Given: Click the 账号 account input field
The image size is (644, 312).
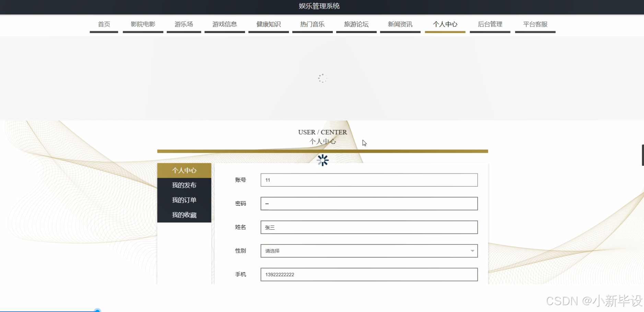Looking at the screenshot, I should click(369, 180).
